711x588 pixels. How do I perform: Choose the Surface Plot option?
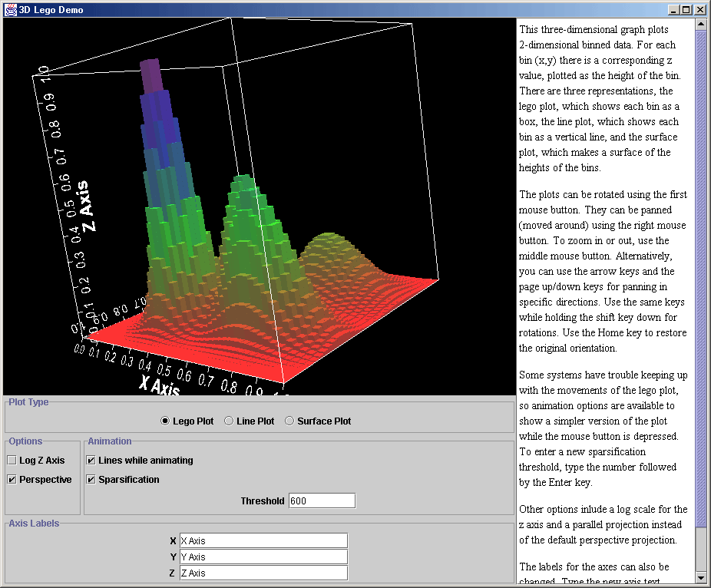pyautogui.click(x=289, y=421)
